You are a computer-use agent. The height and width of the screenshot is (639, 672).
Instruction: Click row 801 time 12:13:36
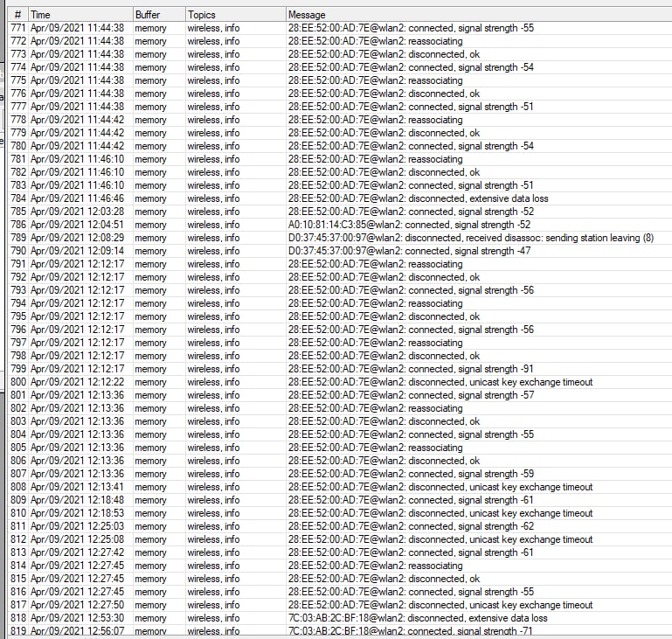(x=77, y=395)
